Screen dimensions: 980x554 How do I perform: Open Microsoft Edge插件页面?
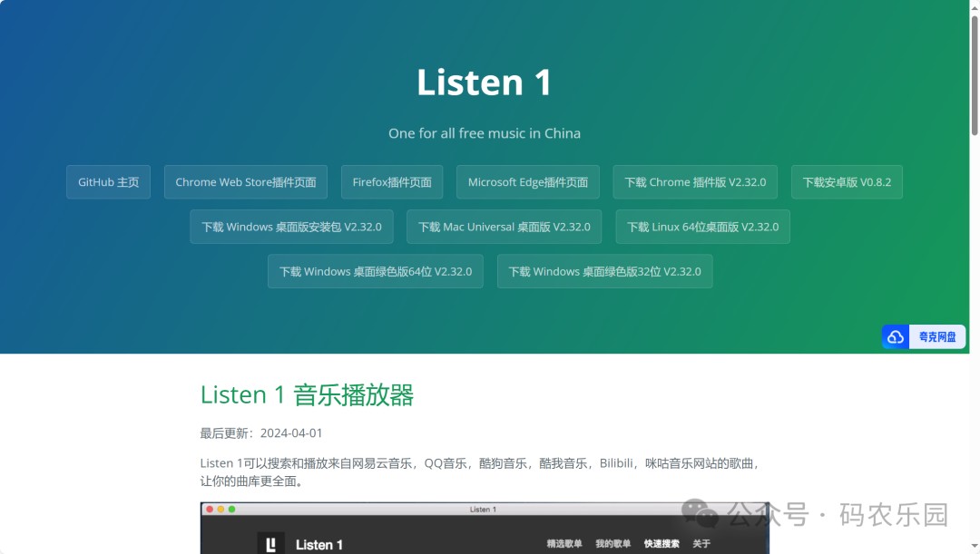527,181
